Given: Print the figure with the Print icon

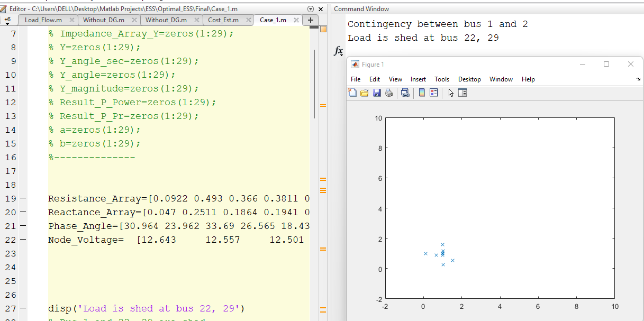Looking at the screenshot, I should pyautogui.click(x=388, y=93).
